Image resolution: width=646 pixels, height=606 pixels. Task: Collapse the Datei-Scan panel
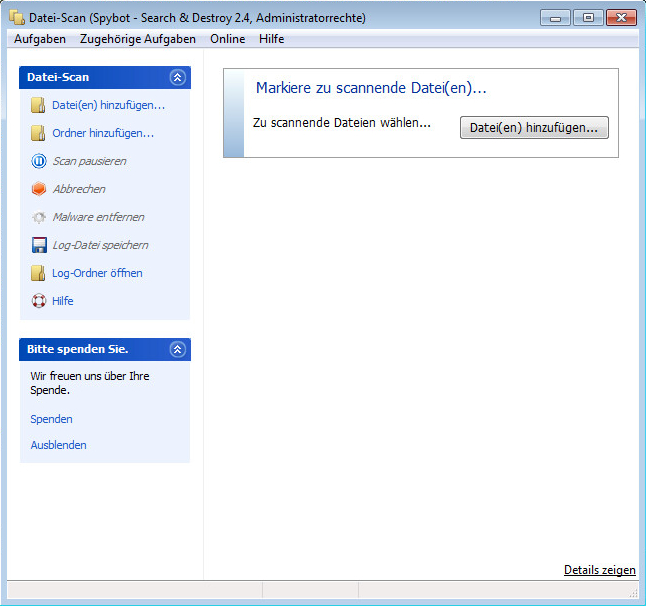[178, 77]
